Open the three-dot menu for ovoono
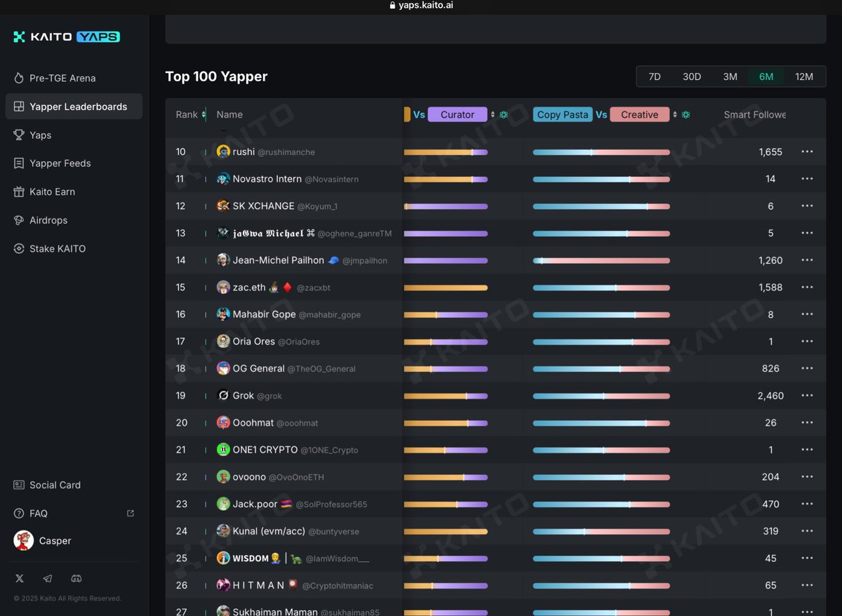Viewport: 842px width, 616px height. tap(807, 477)
